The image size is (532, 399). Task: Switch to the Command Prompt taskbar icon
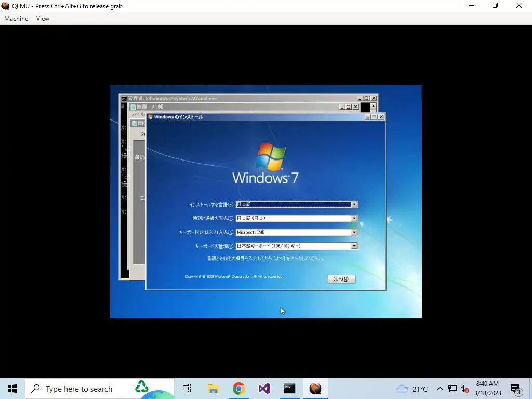(x=289, y=389)
